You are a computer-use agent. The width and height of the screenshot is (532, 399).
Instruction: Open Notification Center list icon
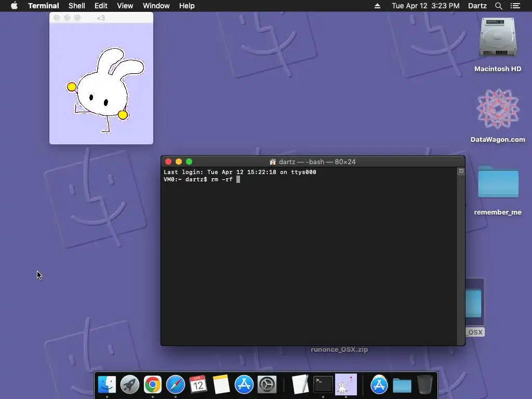pyautogui.click(x=515, y=6)
